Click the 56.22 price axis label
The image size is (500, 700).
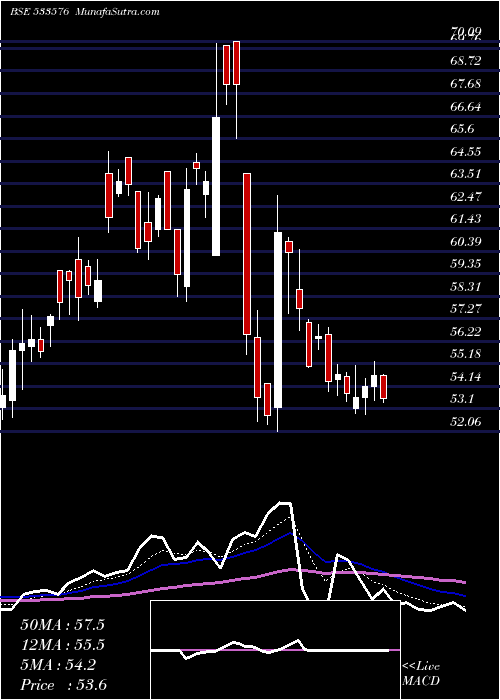466,331
